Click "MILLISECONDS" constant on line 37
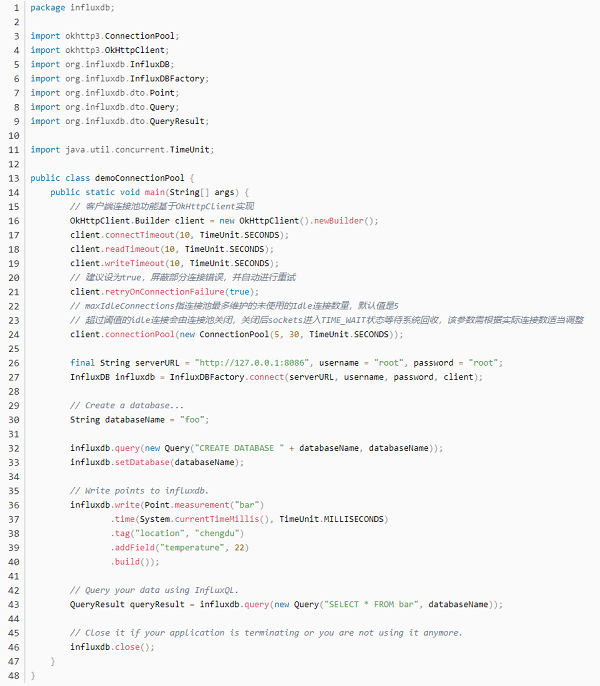The height and width of the screenshot is (686, 600). tap(354, 519)
